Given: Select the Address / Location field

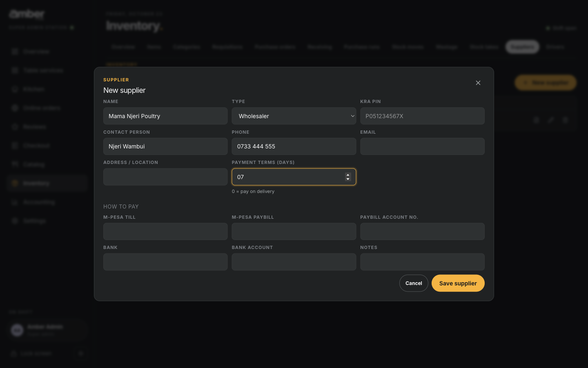Looking at the screenshot, I should click(x=165, y=177).
